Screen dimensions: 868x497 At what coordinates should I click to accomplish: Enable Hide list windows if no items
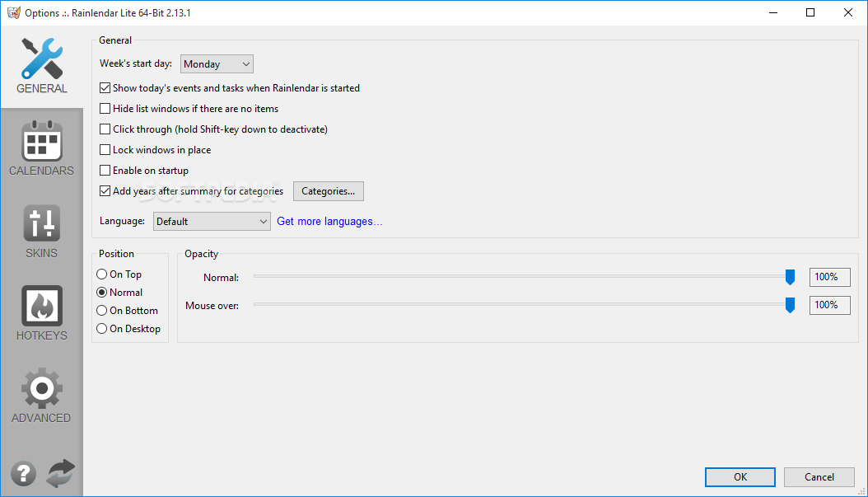point(189,109)
